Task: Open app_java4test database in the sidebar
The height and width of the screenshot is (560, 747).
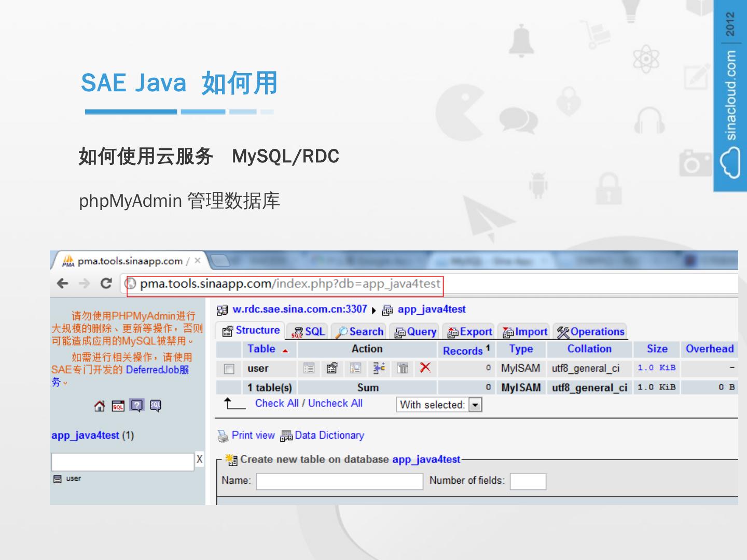Action: tap(85, 436)
